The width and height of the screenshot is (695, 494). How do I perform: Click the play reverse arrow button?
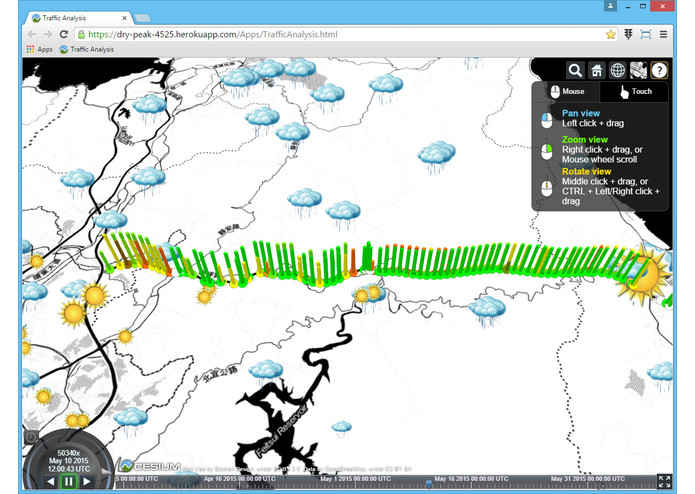click(51, 481)
